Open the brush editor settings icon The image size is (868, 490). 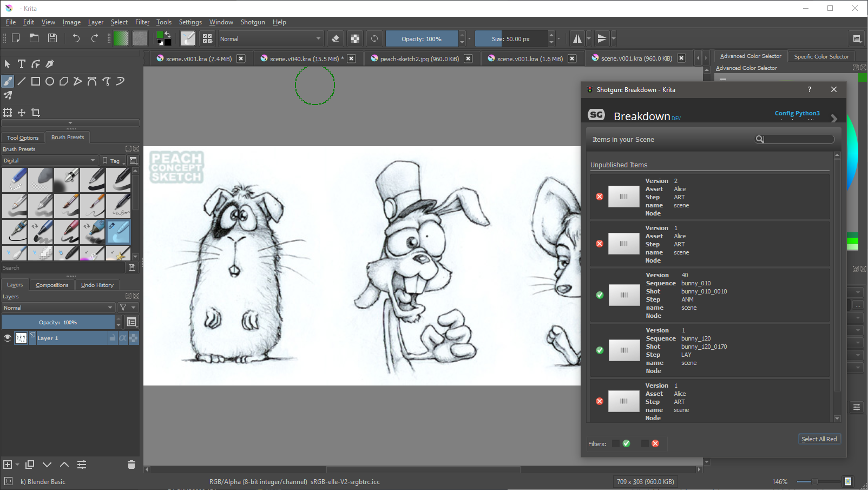(188, 38)
